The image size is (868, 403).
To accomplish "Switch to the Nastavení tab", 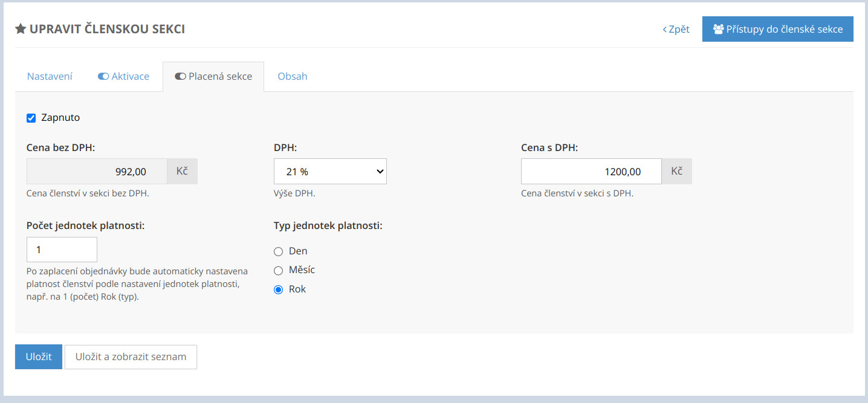I will (x=50, y=77).
